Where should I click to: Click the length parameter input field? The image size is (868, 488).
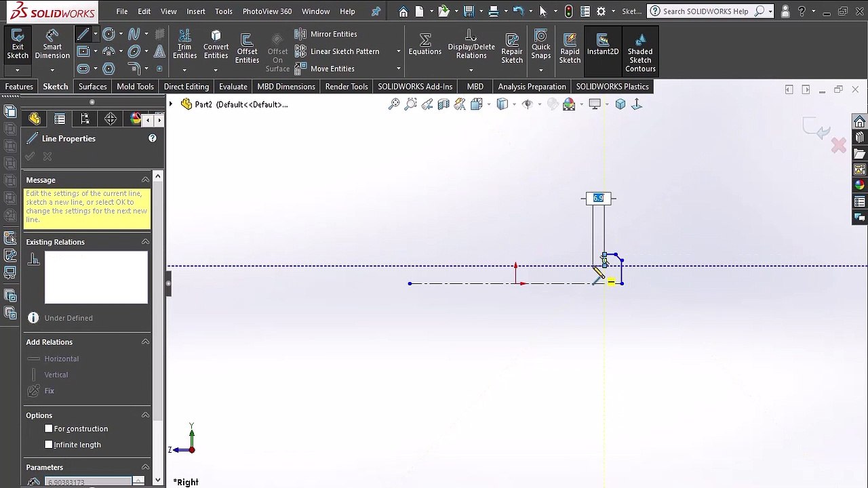pyautogui.click(x=88, y=482)
